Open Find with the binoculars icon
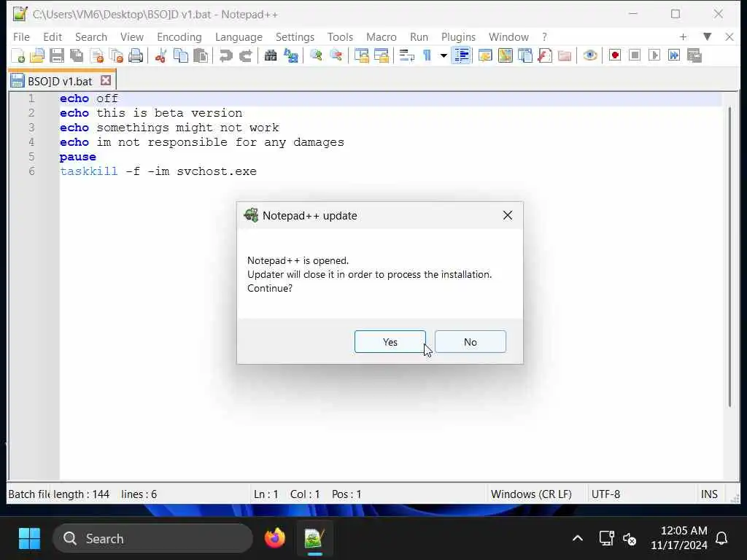The image size is (747, 560). tap(271, 55)
